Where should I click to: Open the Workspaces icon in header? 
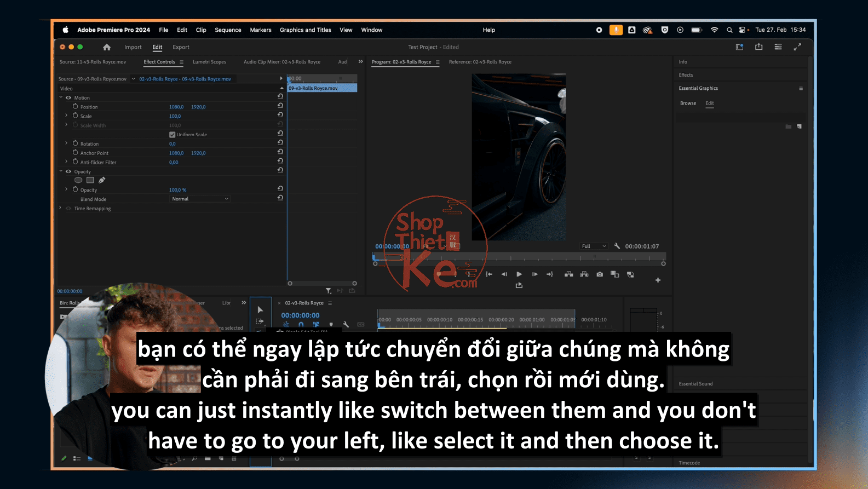pos(739,47)
